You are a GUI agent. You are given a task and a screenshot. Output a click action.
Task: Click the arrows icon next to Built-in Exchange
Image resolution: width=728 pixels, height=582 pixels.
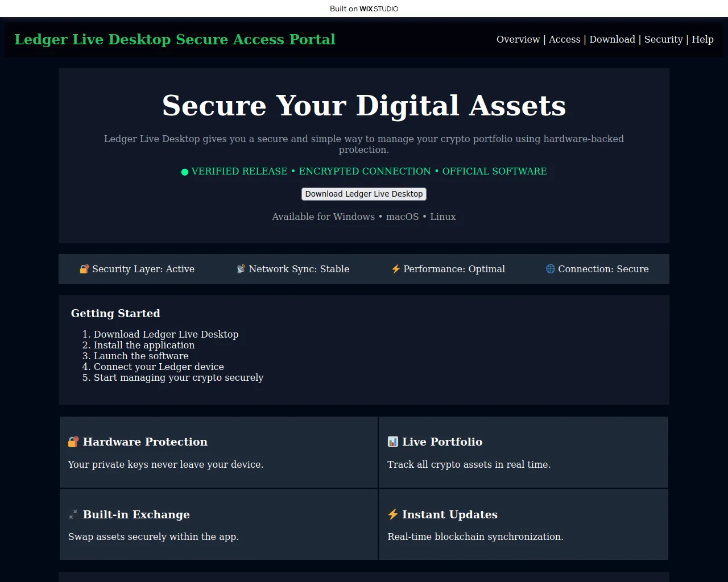[x=73, y=514]
